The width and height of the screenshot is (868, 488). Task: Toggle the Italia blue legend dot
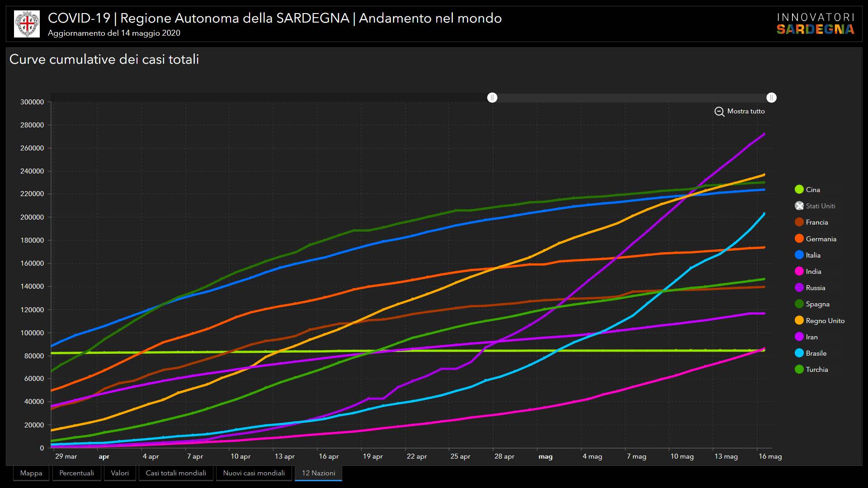[x=799, y=255]
